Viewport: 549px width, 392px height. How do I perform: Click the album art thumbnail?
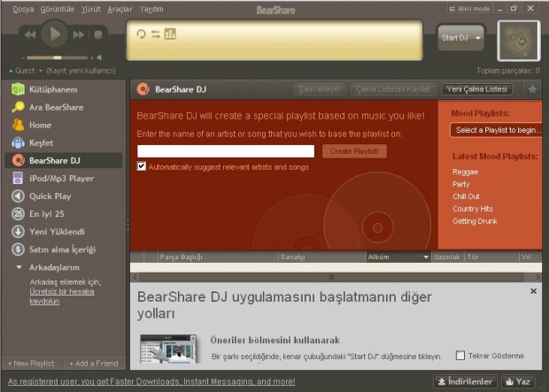pyautogui.click(x=519, y=41)
